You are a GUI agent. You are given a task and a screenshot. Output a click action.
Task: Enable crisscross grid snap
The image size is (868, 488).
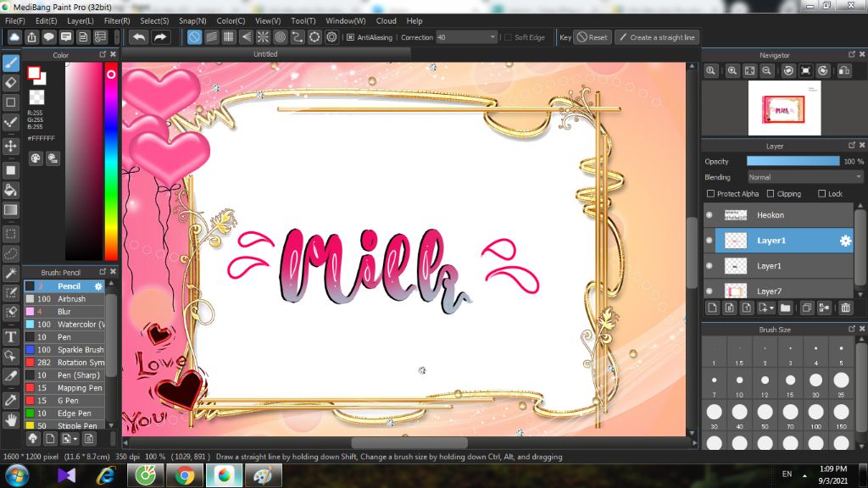(229, 37)
